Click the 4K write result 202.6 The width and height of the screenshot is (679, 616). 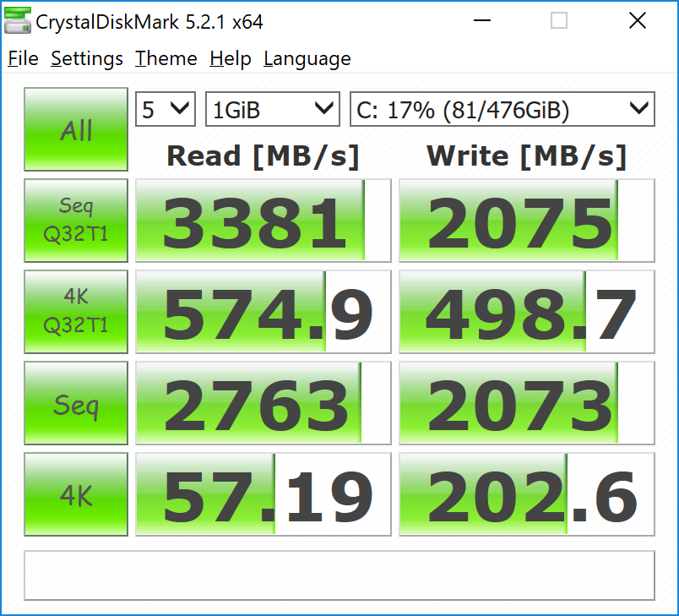[x=527, y=494]
